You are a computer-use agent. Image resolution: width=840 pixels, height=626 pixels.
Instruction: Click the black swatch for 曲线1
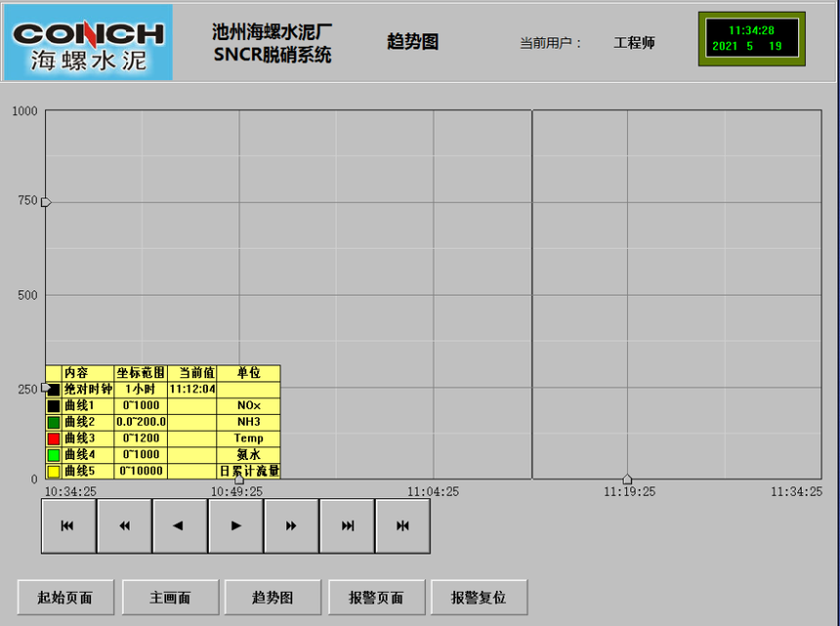[x=54, y=406]
